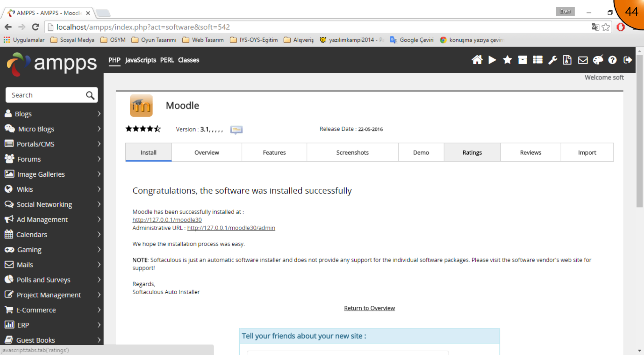Expand the Micro Blogs category

[52, 129]
